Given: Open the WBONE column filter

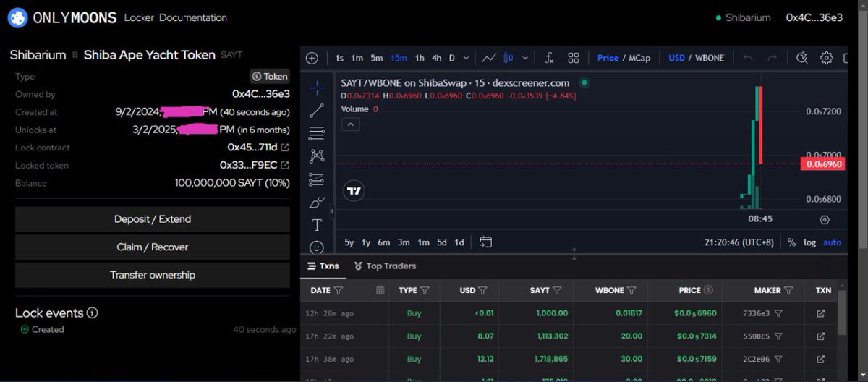Looking at the screenshot, I should coord(631,290).
